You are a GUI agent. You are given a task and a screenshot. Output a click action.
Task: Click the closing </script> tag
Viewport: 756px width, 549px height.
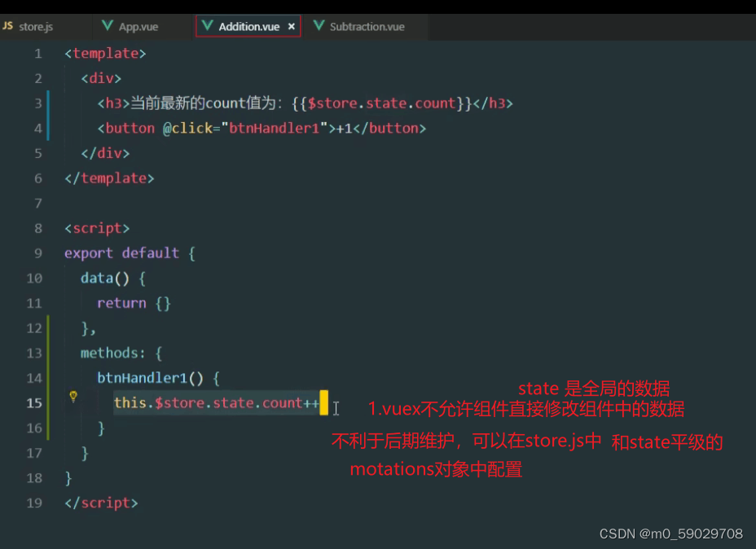(101, 503)
